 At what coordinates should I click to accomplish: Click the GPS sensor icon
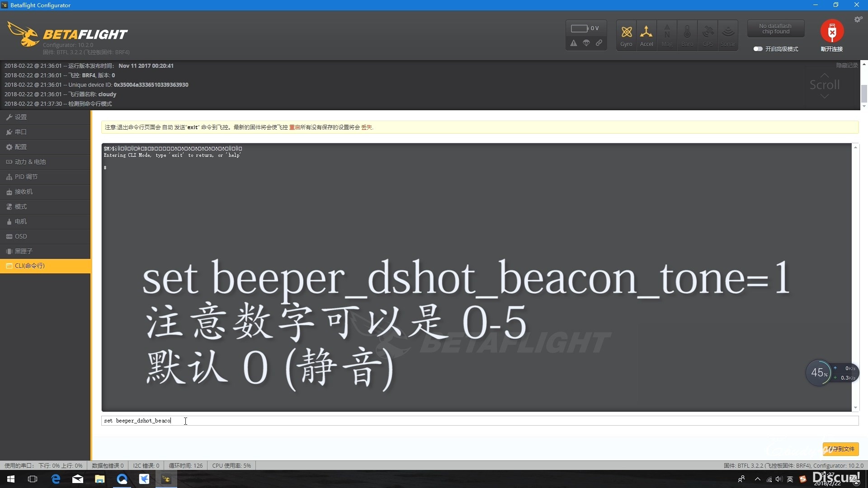tap(708, 35)
